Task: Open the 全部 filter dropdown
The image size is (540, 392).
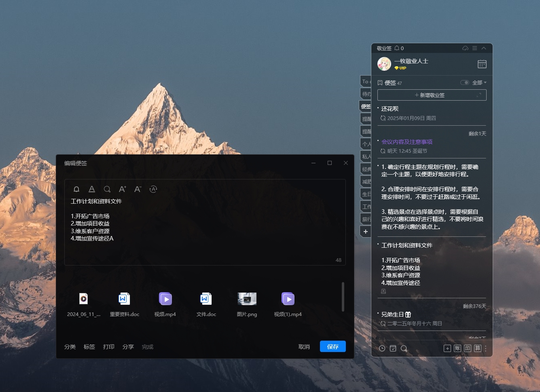Action: (x=479, y=82)
